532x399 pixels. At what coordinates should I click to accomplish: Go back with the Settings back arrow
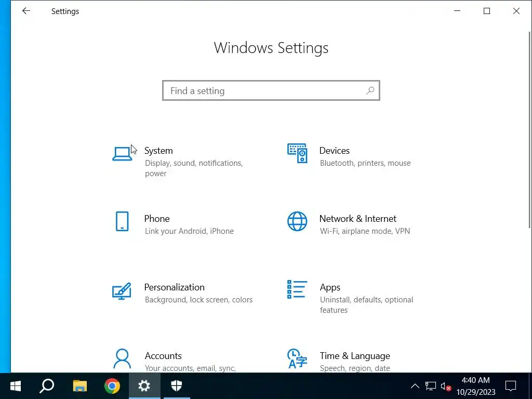pos(26,11)
